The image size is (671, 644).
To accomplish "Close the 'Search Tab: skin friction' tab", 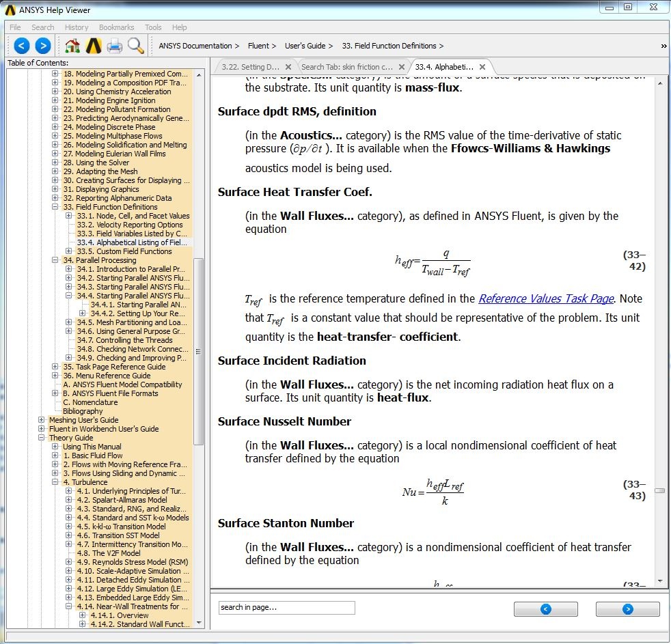I will pyautogui.click(x=401, y=67).
